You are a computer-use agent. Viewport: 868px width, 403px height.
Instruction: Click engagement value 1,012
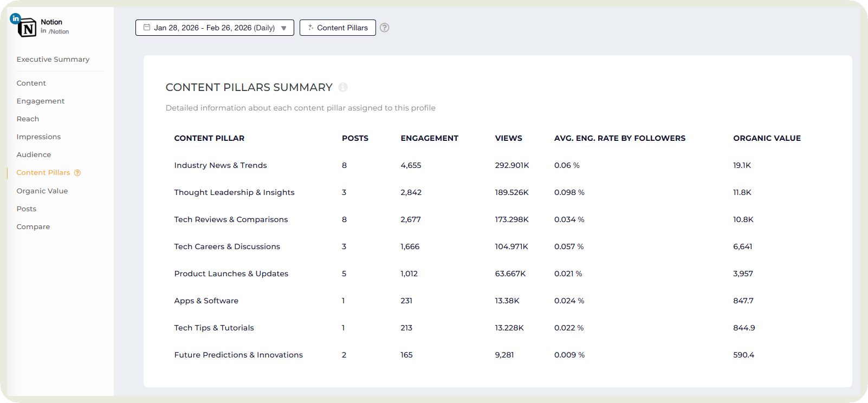(x=409, y=274)
